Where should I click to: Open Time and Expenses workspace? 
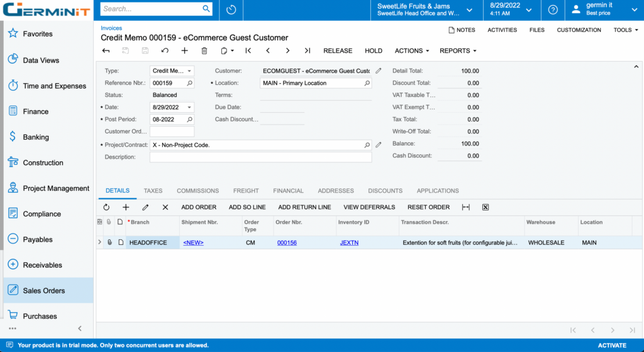click(48, 86)
